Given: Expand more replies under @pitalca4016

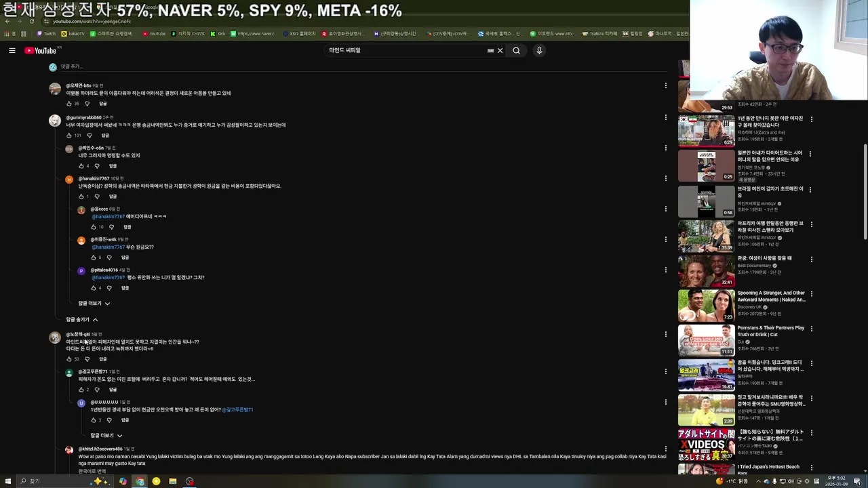Looking at the screenshot, I should [94, 304].
